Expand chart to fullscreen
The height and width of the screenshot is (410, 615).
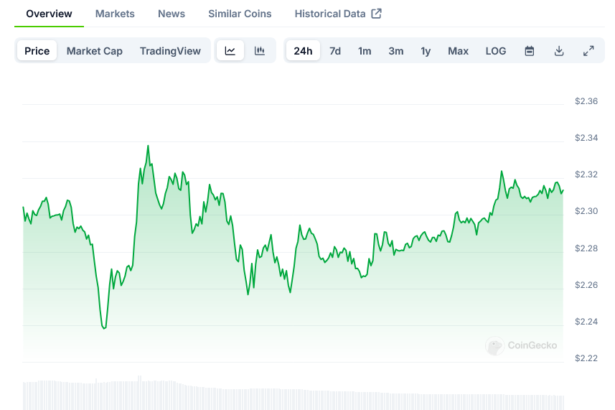coord(588,51)
